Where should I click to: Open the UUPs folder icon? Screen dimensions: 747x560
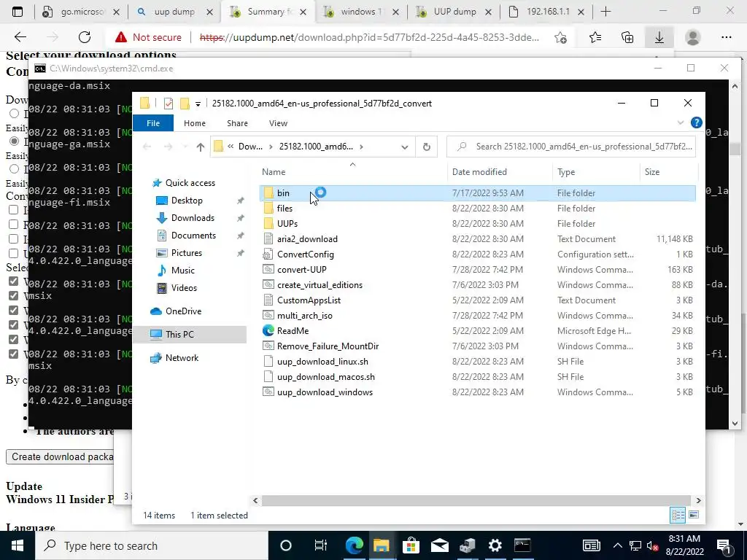(268, 223)
